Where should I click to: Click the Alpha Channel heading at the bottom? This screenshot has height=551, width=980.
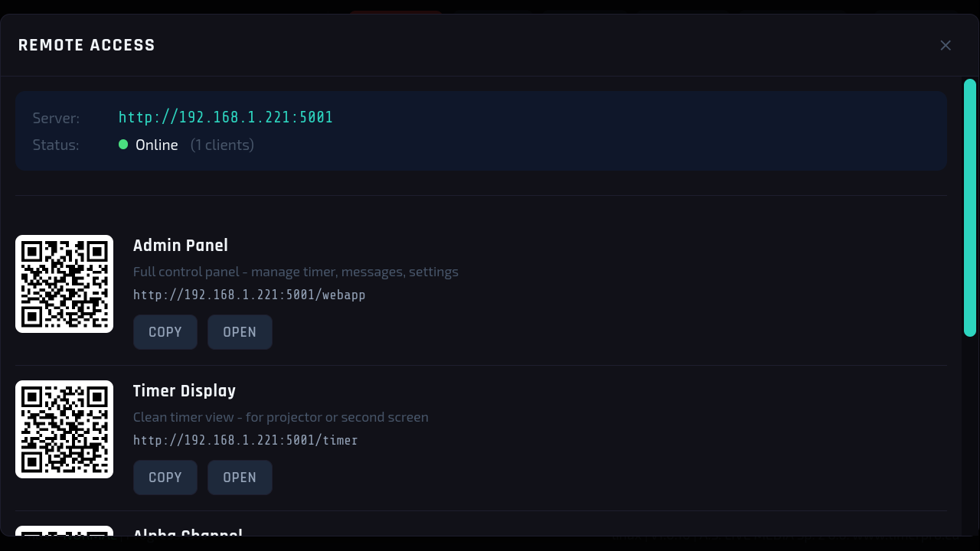point(188,533)
